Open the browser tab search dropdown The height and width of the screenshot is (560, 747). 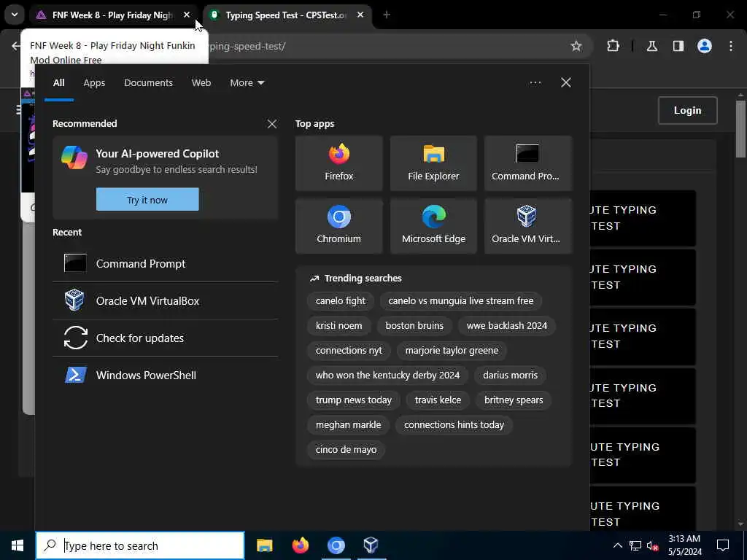pyautogui.click(x=15, y=15)
